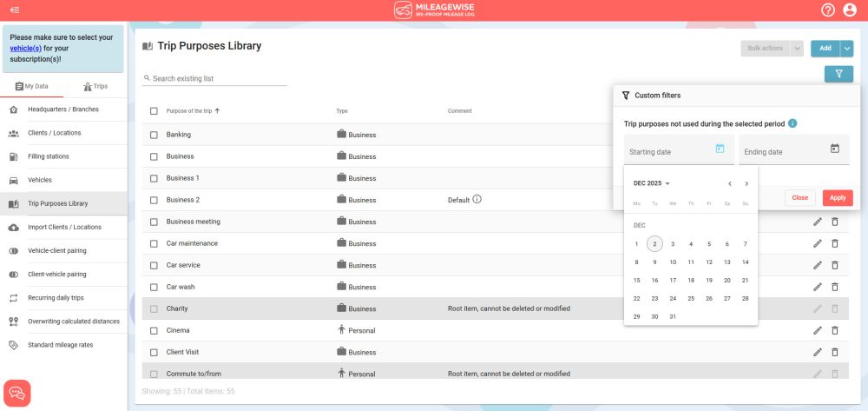Image resolution: width=868 pixels, height=411 pixels.
Task: Click the Apply filter button
Action: 838,198
